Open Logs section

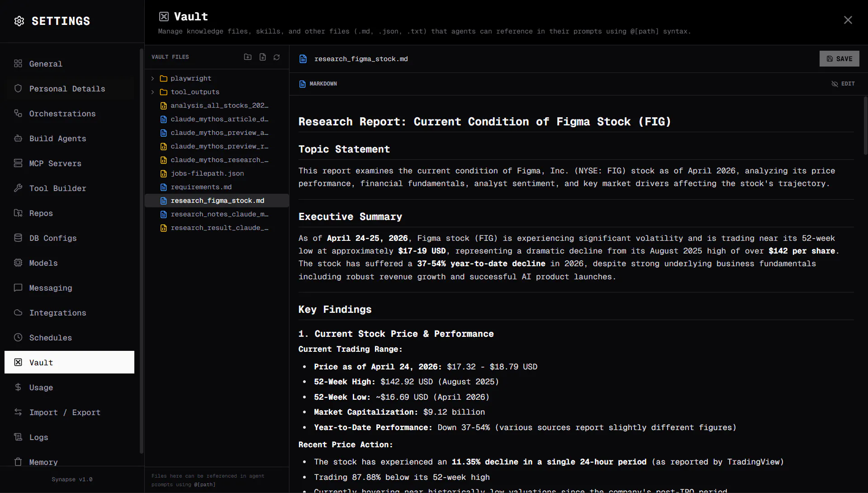coord(69,437)
